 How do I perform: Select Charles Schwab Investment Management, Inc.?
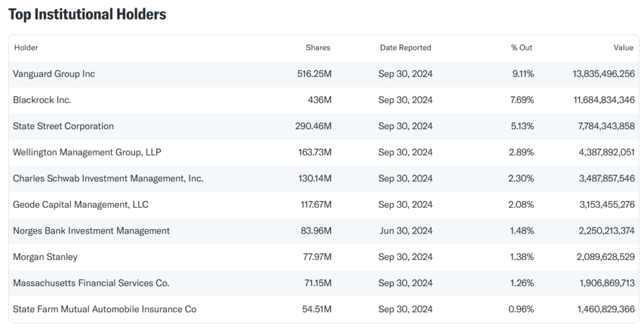[x=108, y=178]
